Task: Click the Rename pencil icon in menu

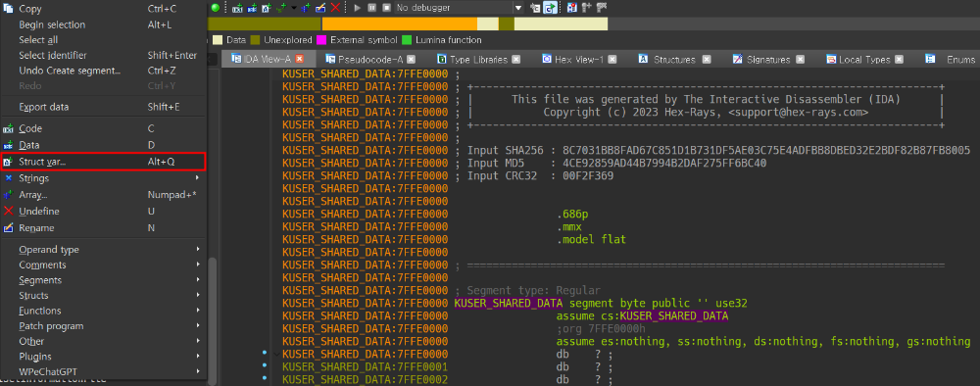Action: coord(8,228)
